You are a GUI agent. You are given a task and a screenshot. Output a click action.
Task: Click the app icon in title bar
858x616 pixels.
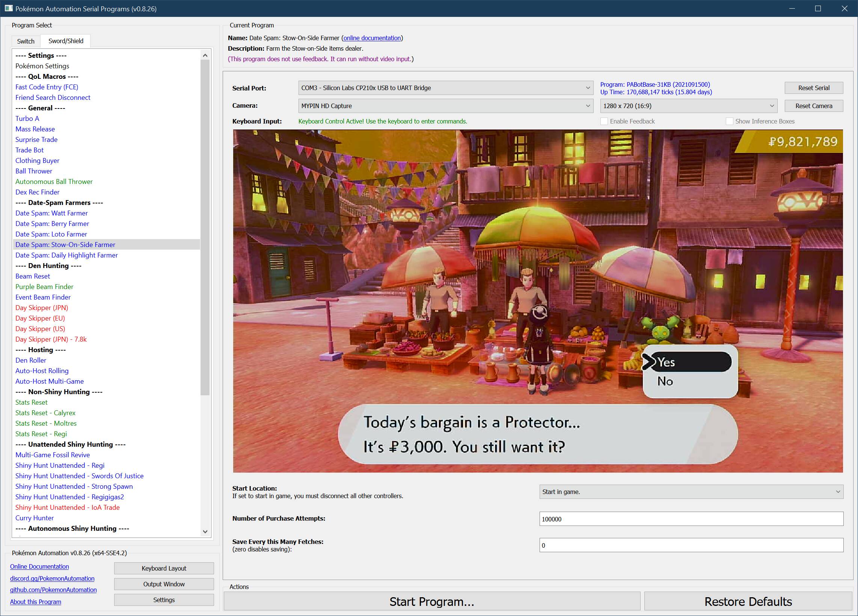click(x=8, y=8)
